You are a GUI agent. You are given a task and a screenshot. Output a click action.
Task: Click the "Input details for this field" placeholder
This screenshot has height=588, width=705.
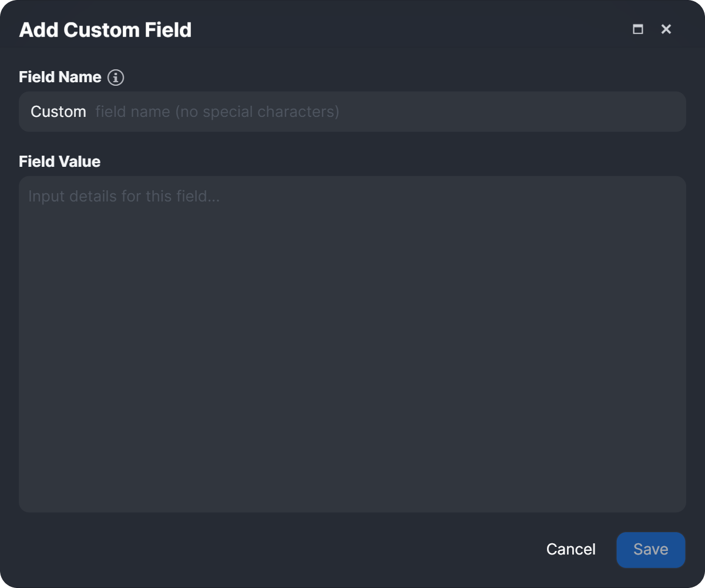pyautogui.click(x=124, y=196)
